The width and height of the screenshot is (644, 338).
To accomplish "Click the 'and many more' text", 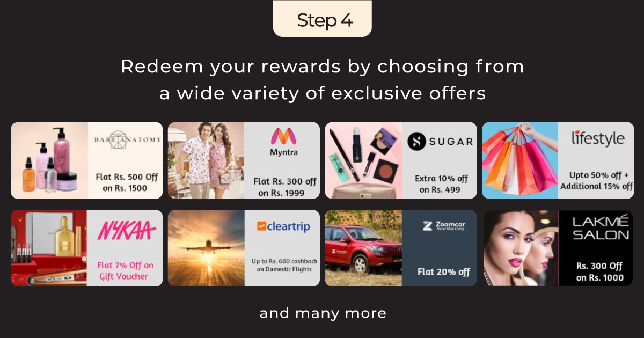I will tap(323, 313).
